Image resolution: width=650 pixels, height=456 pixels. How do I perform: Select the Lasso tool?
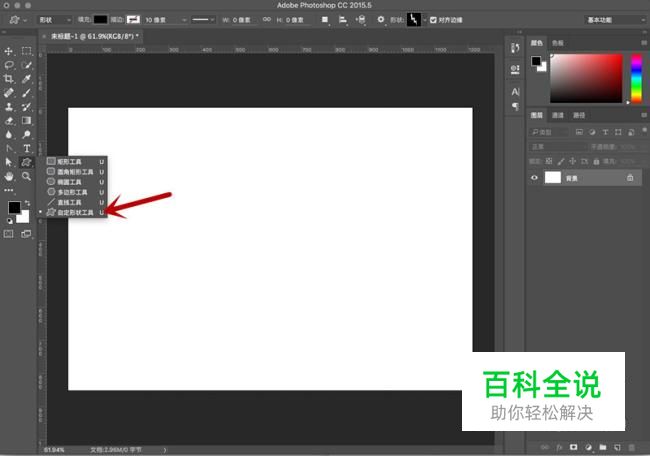click(9, 65)
